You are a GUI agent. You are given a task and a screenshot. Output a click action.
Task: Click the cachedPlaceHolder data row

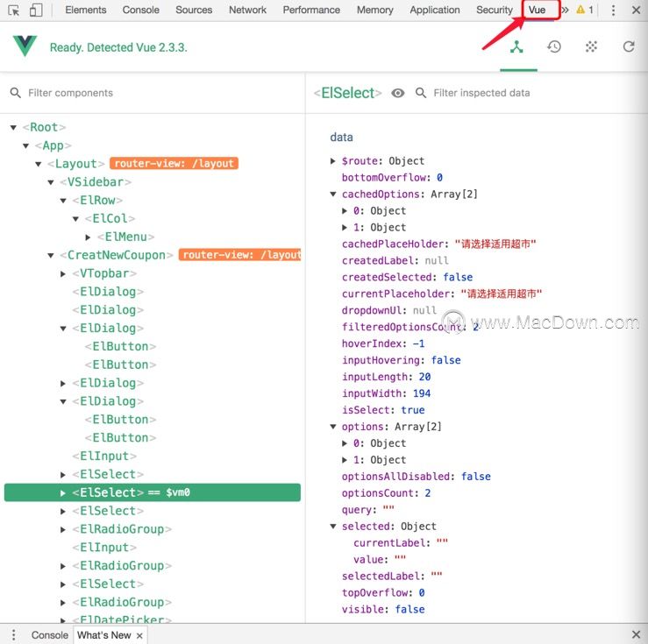439,244
